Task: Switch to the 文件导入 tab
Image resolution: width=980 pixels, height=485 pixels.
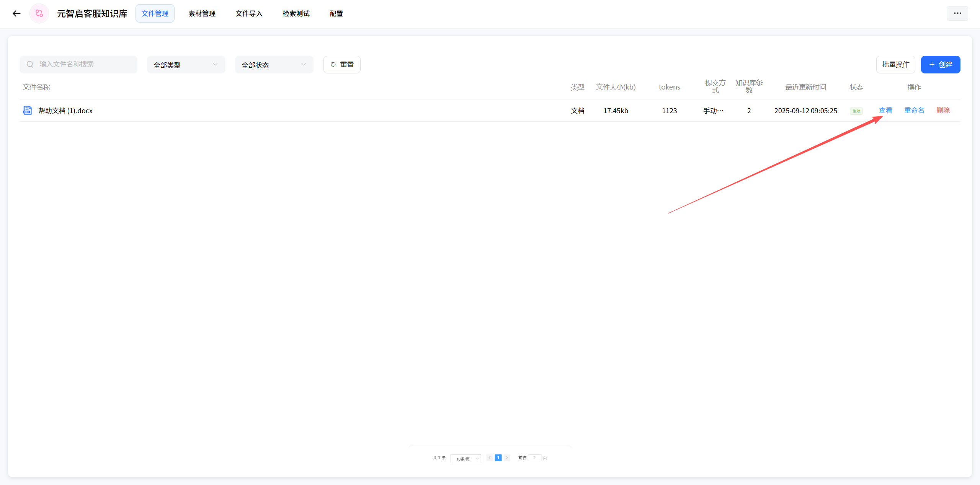Action: [x=249, y=14]
